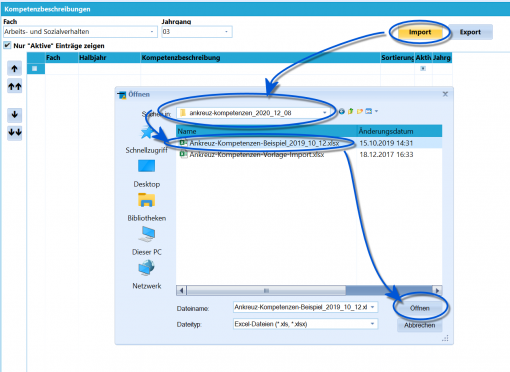Click the single down-arrow move button
Image resolution: width=510 pixels, height=372 pixels.
point(14,115)
